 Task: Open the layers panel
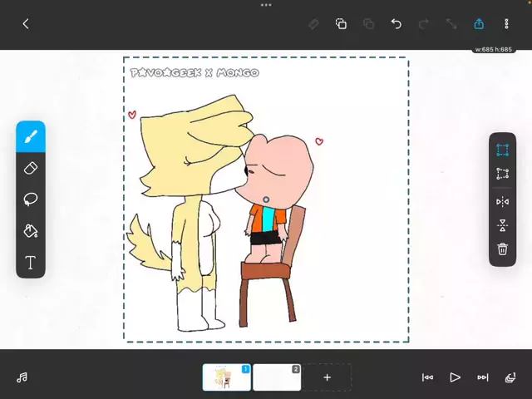pos(510,377)
